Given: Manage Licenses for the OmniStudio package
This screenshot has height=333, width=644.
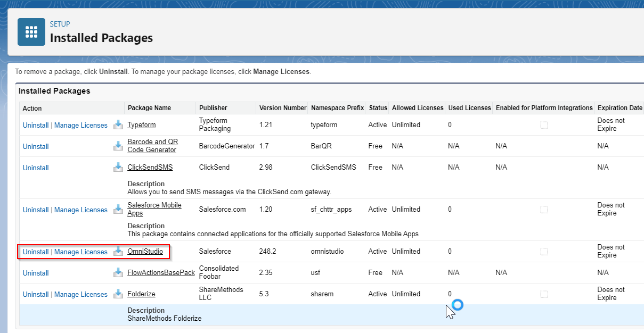Looking at the screenshot, I should coord(80,251).
